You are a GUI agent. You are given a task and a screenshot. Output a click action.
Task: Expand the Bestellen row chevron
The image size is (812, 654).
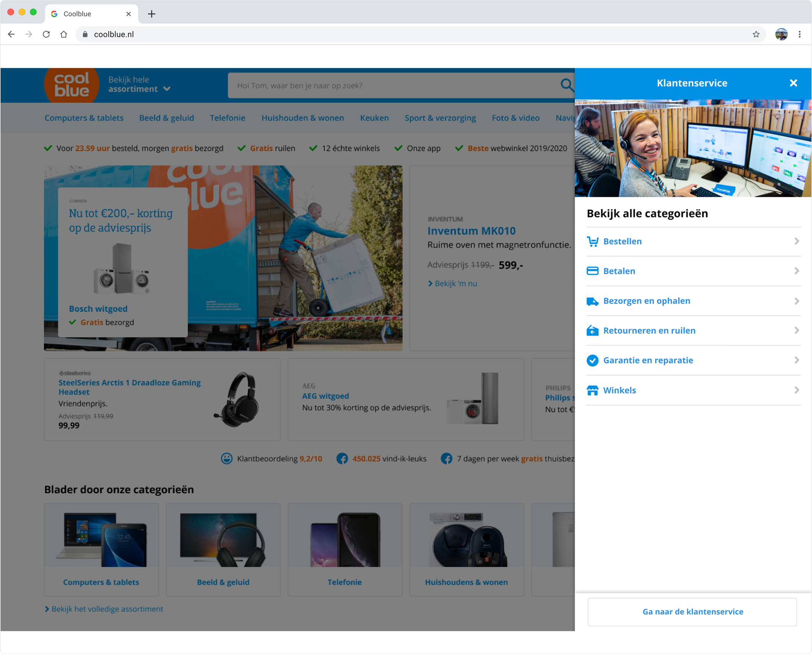[x=797, y=241]
